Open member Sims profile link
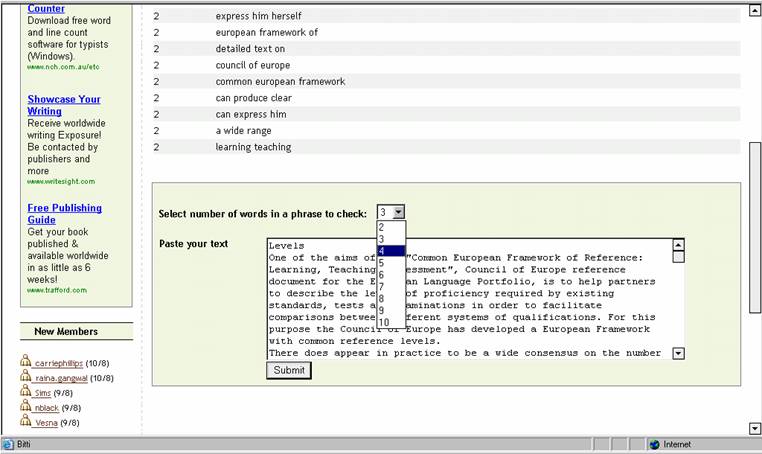Screen dimensions: 762x454 (42, 393)
